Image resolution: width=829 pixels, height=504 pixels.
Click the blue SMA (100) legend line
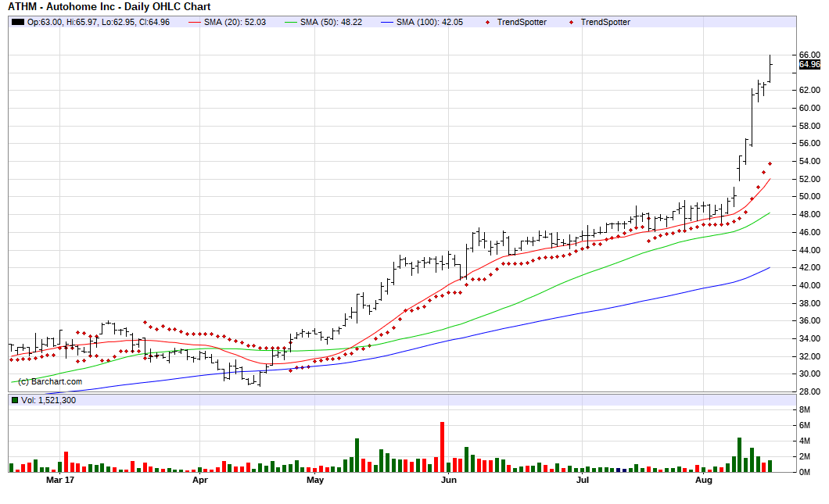[x=387, y=22]
